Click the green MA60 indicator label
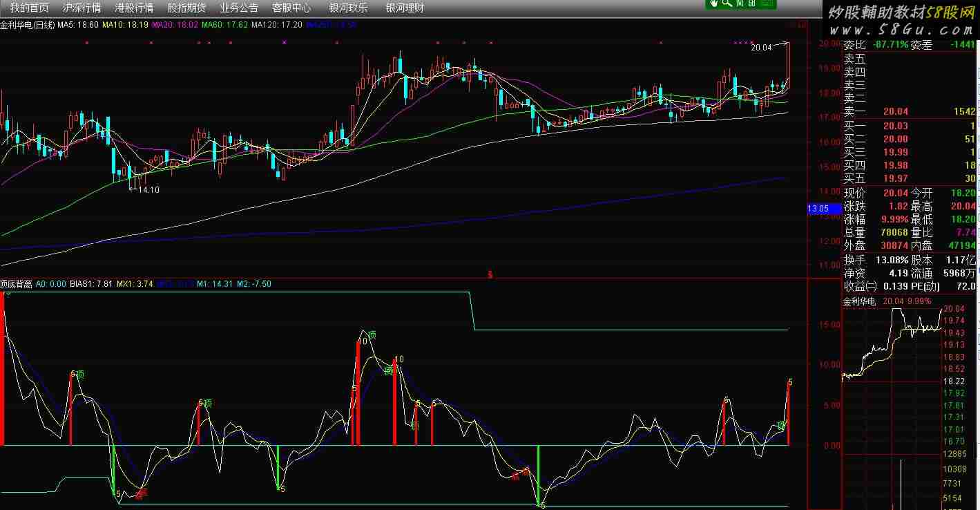Viewport: 980px width, 510px height. 224,25
